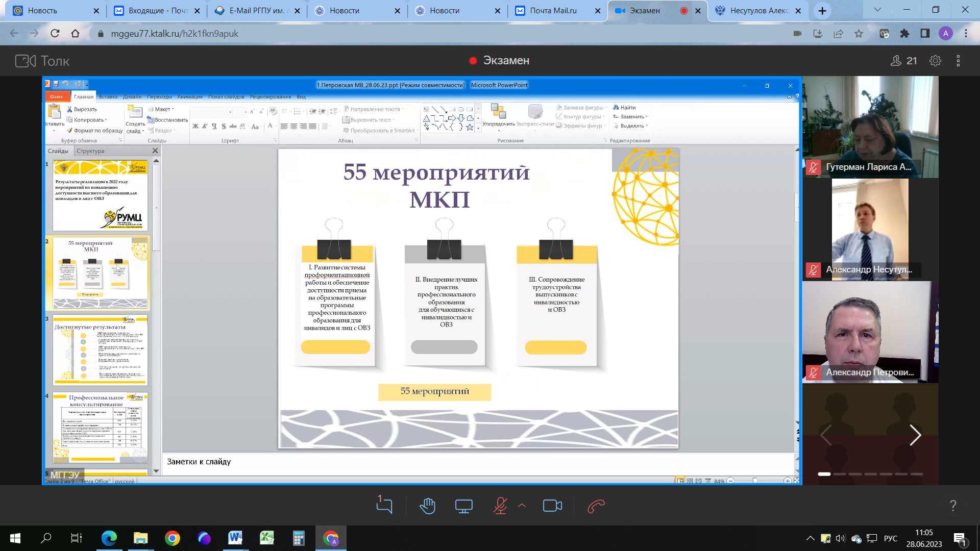Open Excel from the taskbar
Image resolution: width=980 pixels, height=551 pixels.
point(266,538)
